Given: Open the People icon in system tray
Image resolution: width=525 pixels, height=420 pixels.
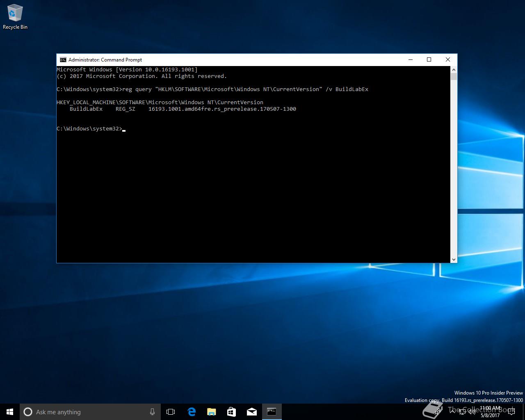Looking at the screenshot, I should (x=438, y=412).
